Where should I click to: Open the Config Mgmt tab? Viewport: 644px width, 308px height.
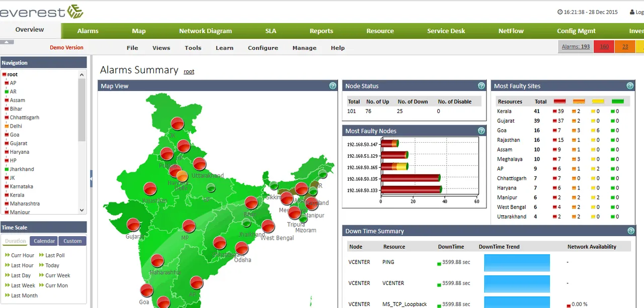click(576, 31)
